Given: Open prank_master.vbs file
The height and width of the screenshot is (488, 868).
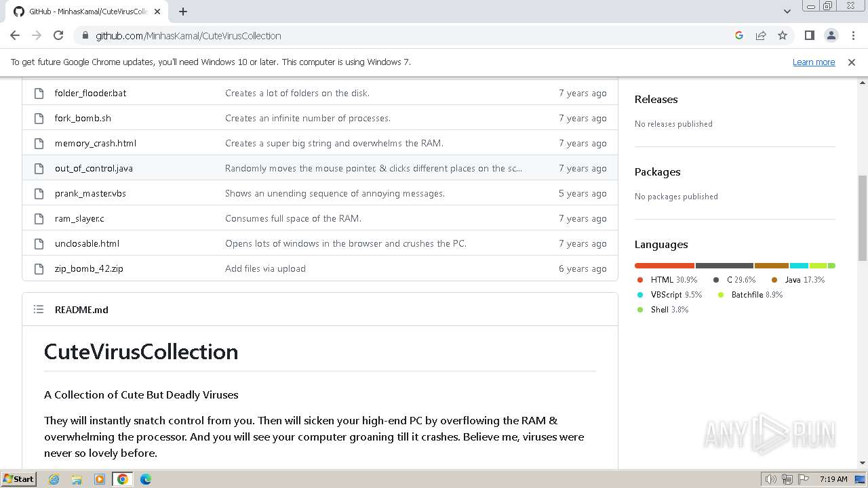Looking at the screenshot, I should click(90, 193).
